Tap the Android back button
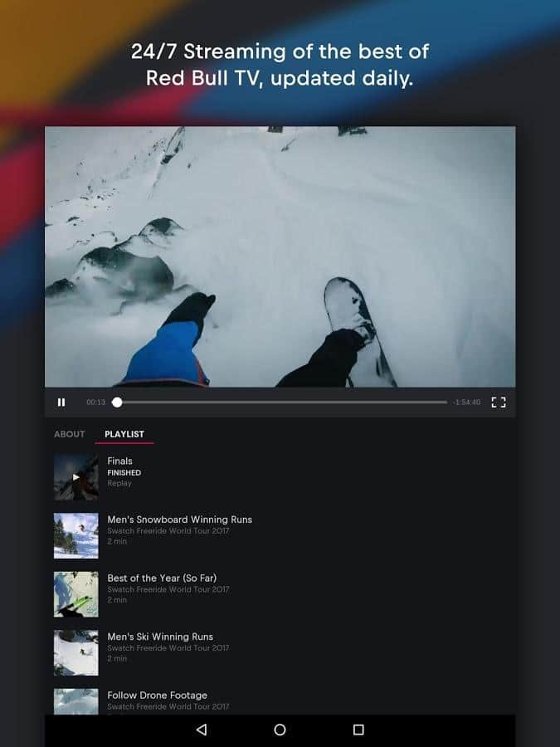The width and height of the screenshot is (560, 747). pos(201,730)
